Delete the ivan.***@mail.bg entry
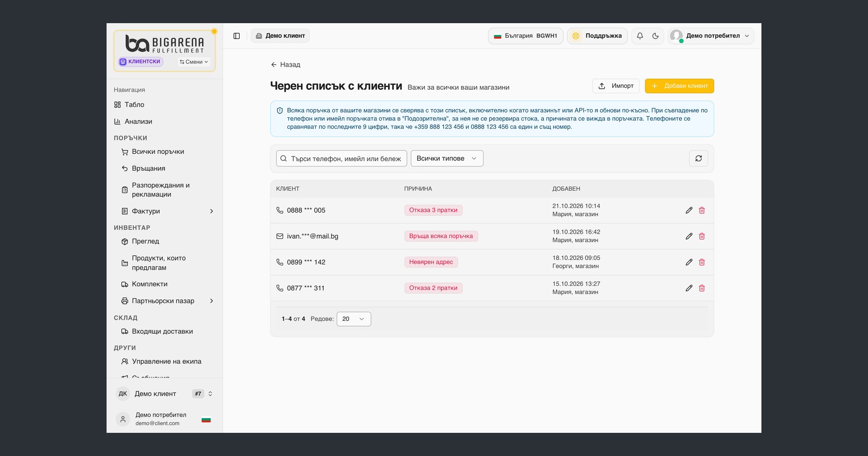The image size is (868, 456). click(702, 236)
